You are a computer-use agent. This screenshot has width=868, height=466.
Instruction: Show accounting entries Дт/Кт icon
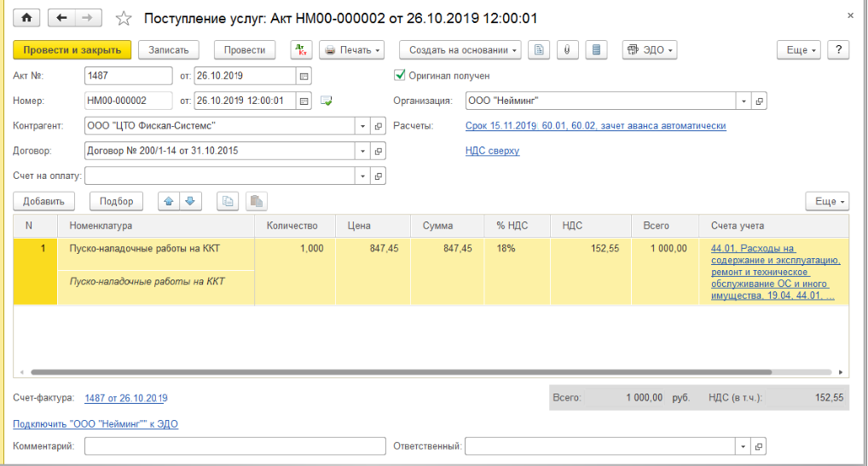(x=301, y=50)
